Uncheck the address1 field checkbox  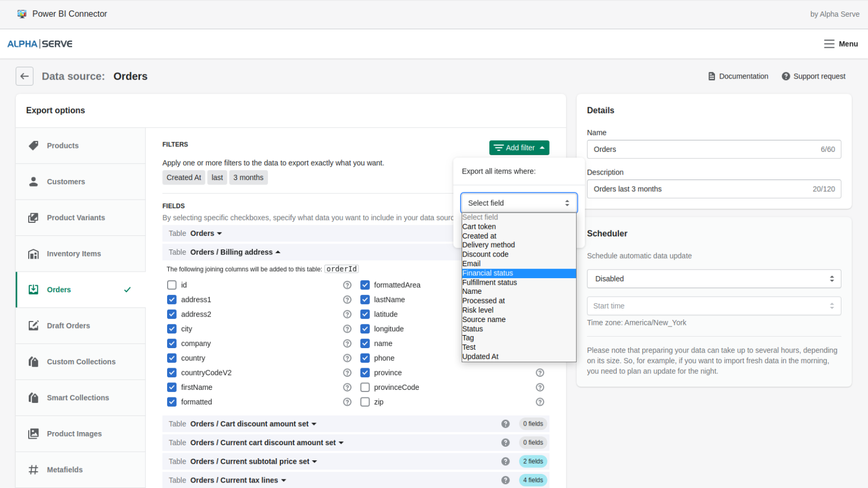(171, 299)
